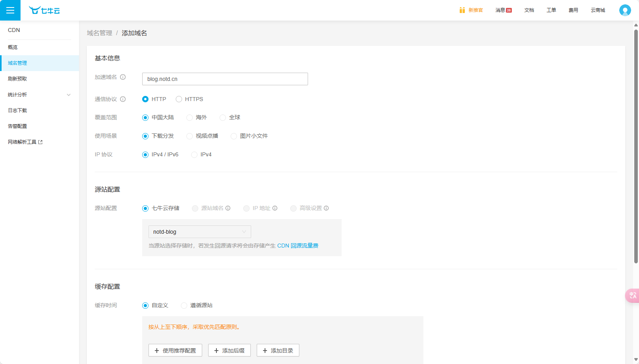Click external link icon next to 网络解析工具
This screenshot has width=639, height=364.
click(40, 142)
